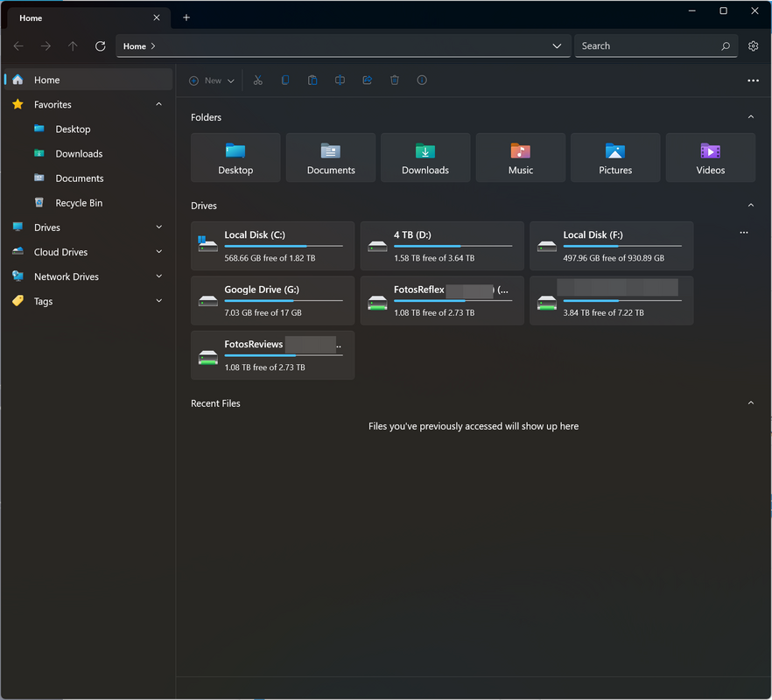
Task: Open the Desktop folder card
Action: (235, 157)
